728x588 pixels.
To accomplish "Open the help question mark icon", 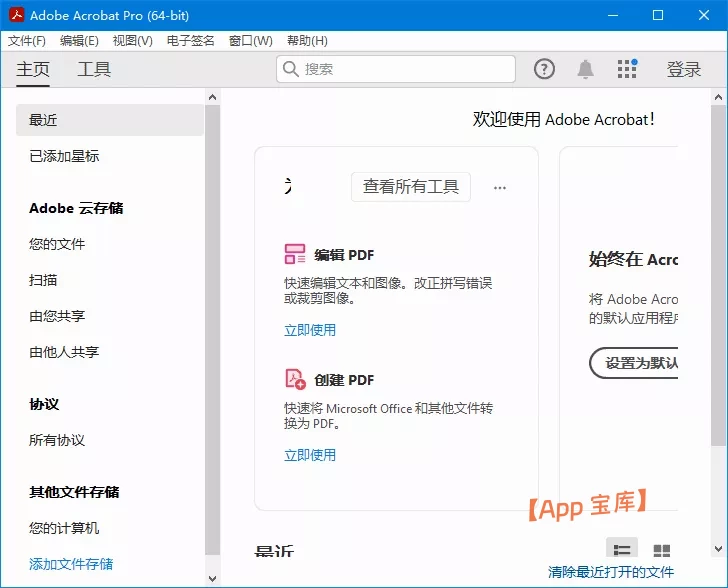I will point(544,70).
